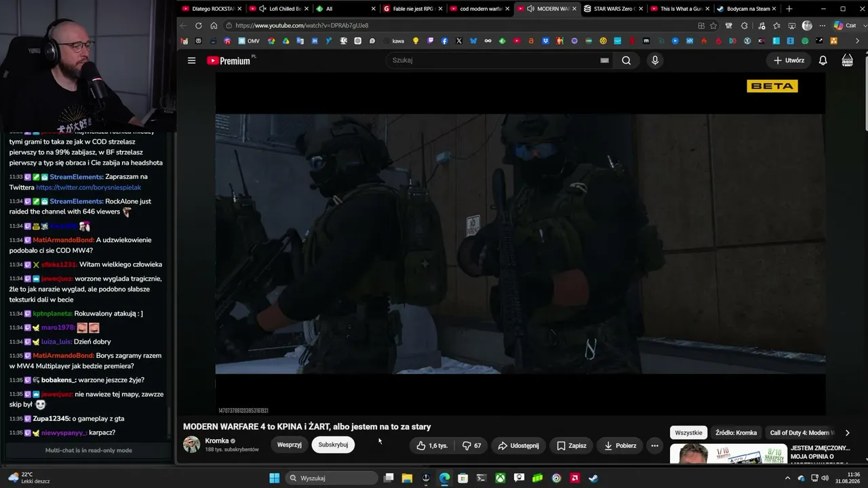Click the Wesprzyj button
Viewport: 868px width, 488px height.
[290, 445]
